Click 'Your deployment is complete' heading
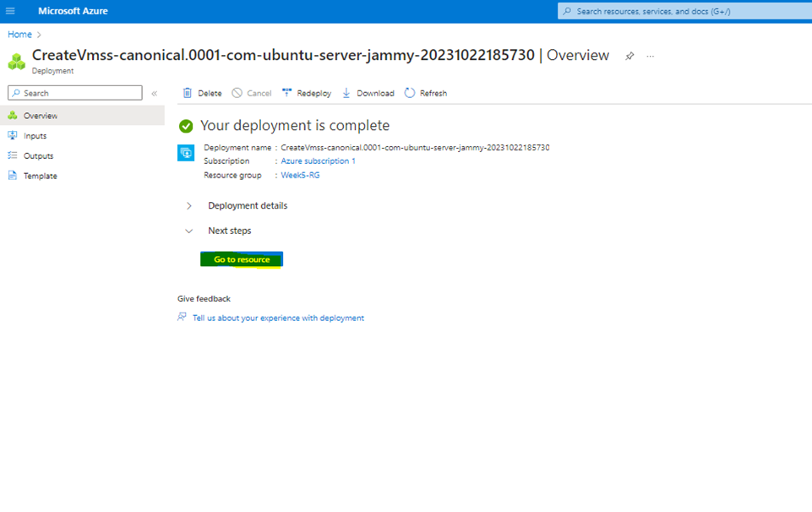The width and height of the screenshot is (812, 512). [295, 125]
